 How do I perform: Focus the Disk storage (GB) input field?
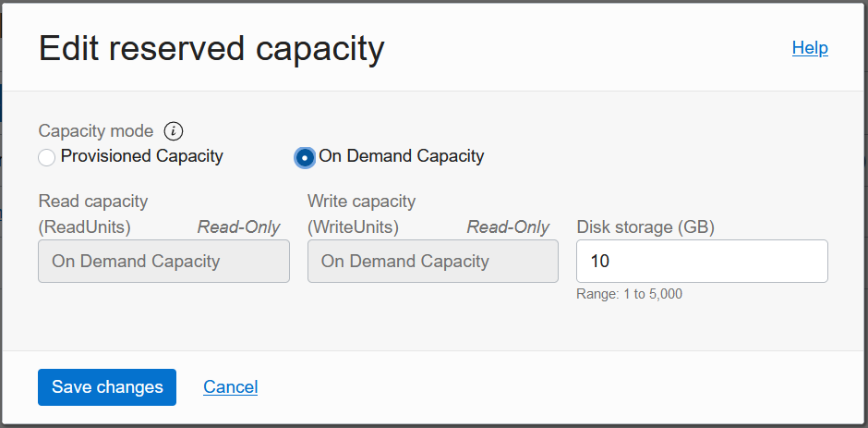click(702, 262)
